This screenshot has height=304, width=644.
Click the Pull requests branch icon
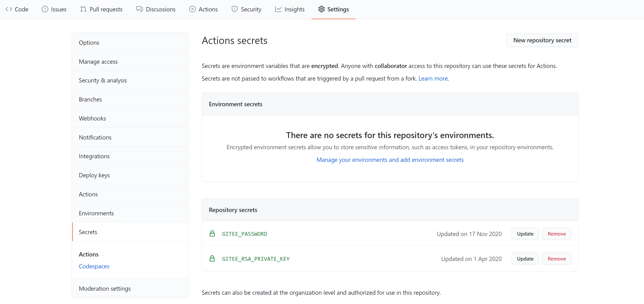(x=83, y=9)
